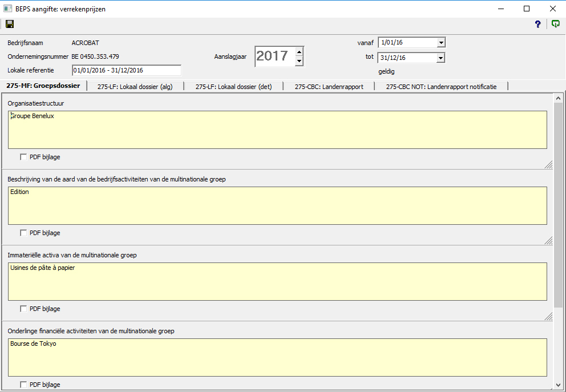566x392 pixels.
Task: Enable PDF bijlage under Organisatiestructuur
Action: pos(23,157)
